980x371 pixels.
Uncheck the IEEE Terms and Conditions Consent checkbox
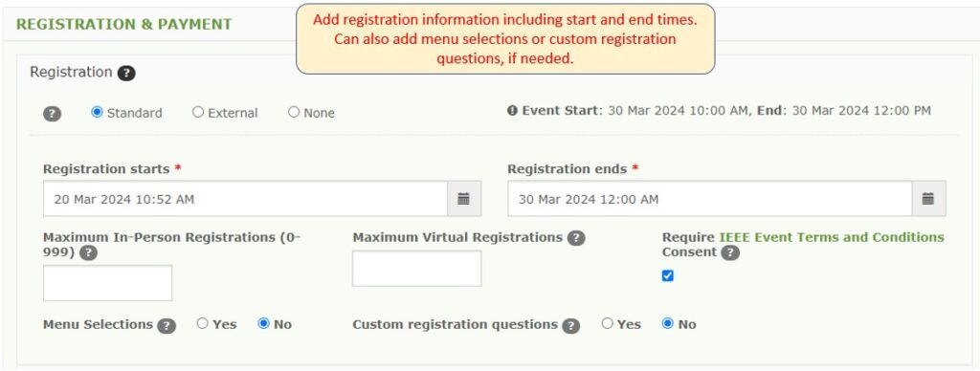(x=667, y=275)
